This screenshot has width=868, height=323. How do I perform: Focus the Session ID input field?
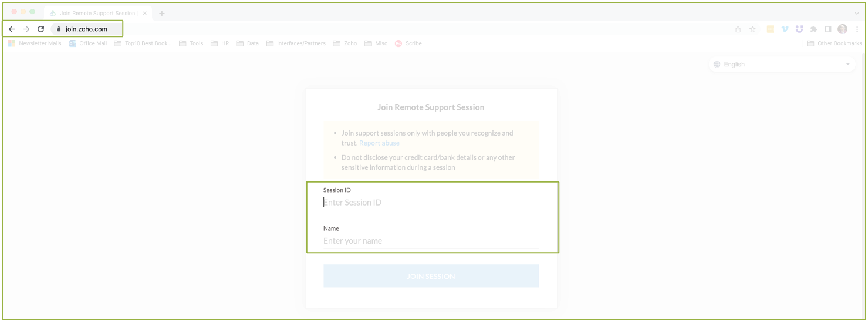(431, 203)
